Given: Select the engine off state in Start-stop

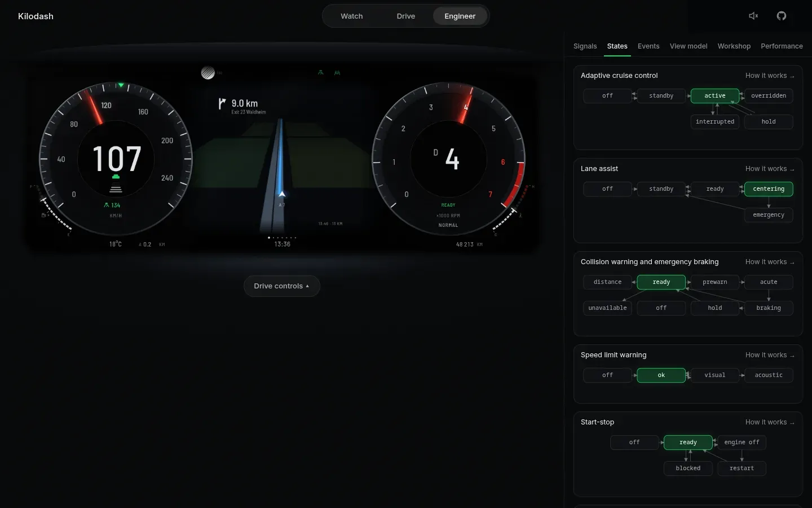Looking at the screenshot, I should pyautogui.click(x=742, y=443).
